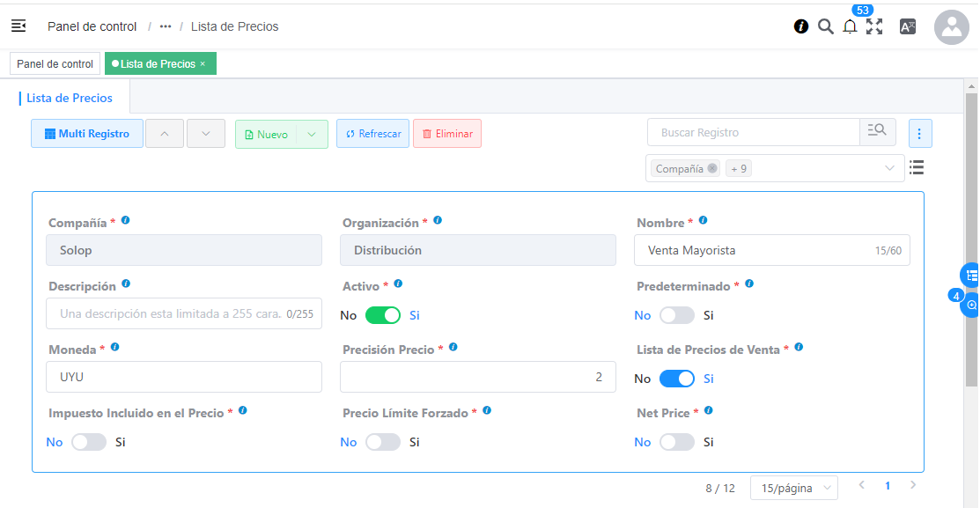980x508 pixels.
Task: Open the 15/página page size dropdown
Action: [793, 488]
